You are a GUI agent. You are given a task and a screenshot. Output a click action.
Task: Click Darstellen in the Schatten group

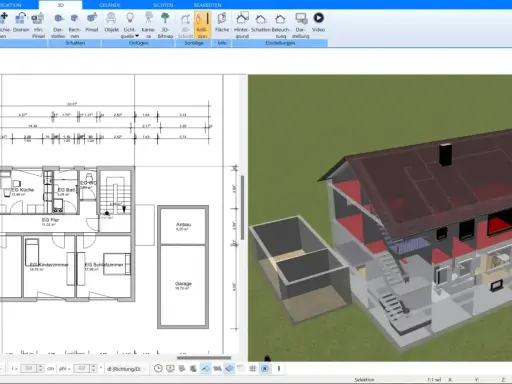(58, 25)
